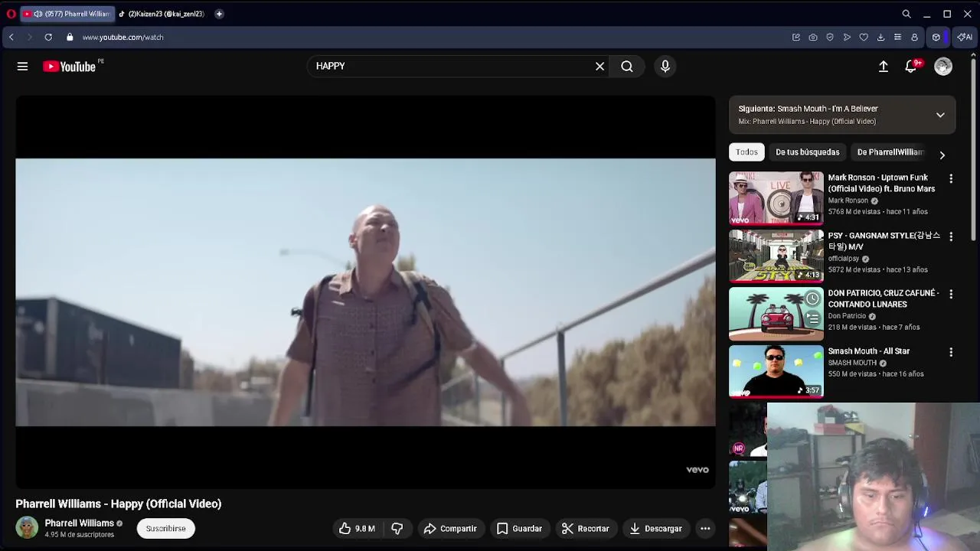The image size is (980, 551).
Task: Open the Mark Ronson channel name
Action: coord(848,201)
